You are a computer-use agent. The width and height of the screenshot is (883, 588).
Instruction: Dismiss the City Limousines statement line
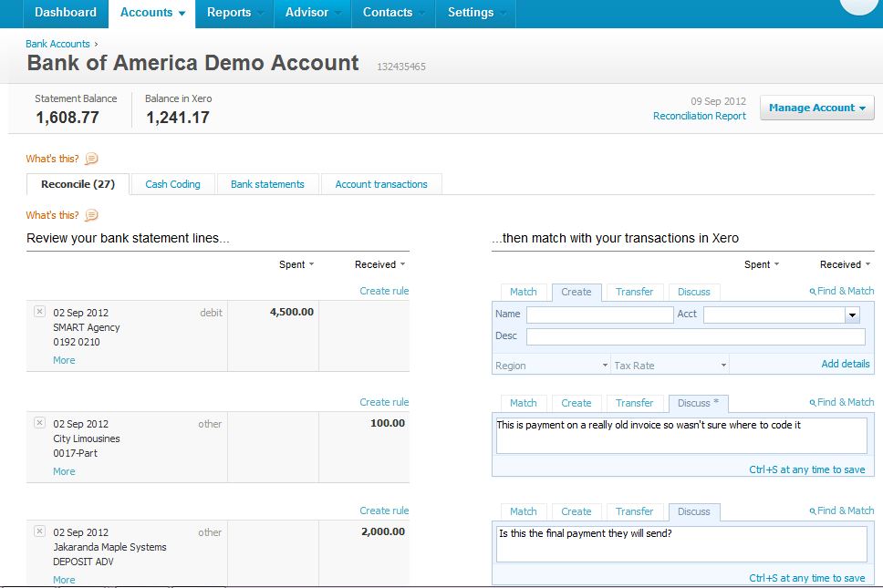click(x=39, y=423)
